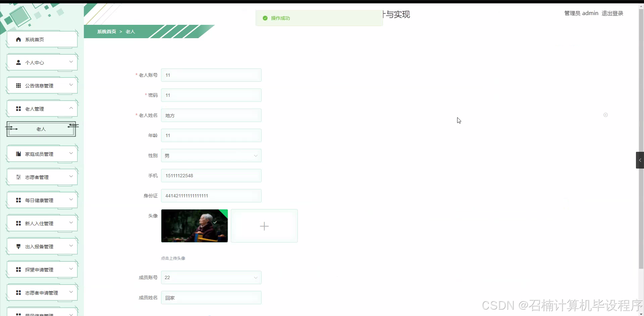644x316 pixels.
Task: Open 出入报备管理 menu label
Action: (x=39, y=247)
